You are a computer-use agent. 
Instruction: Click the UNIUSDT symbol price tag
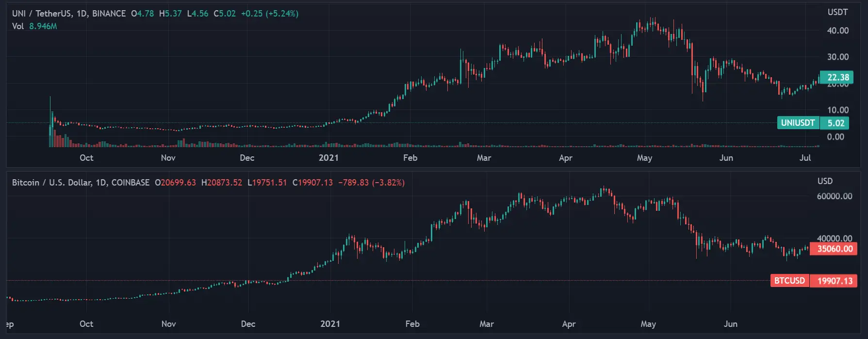click(x=798, y=123)
